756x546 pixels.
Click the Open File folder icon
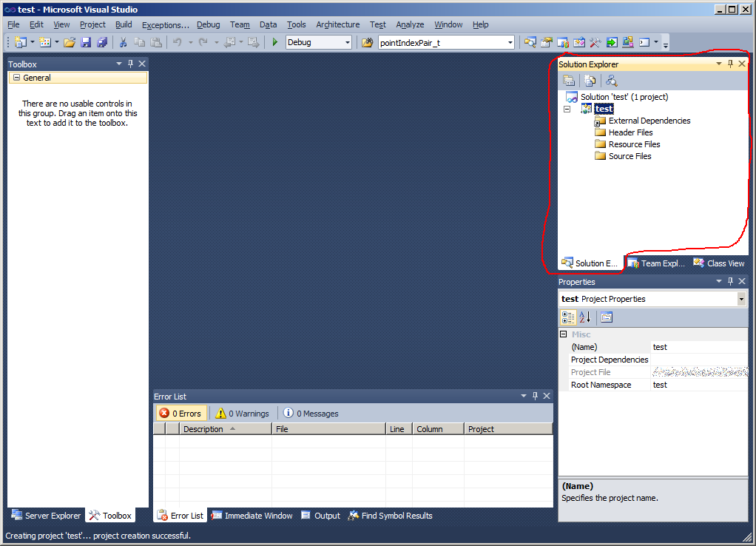(x=70, y=42)
